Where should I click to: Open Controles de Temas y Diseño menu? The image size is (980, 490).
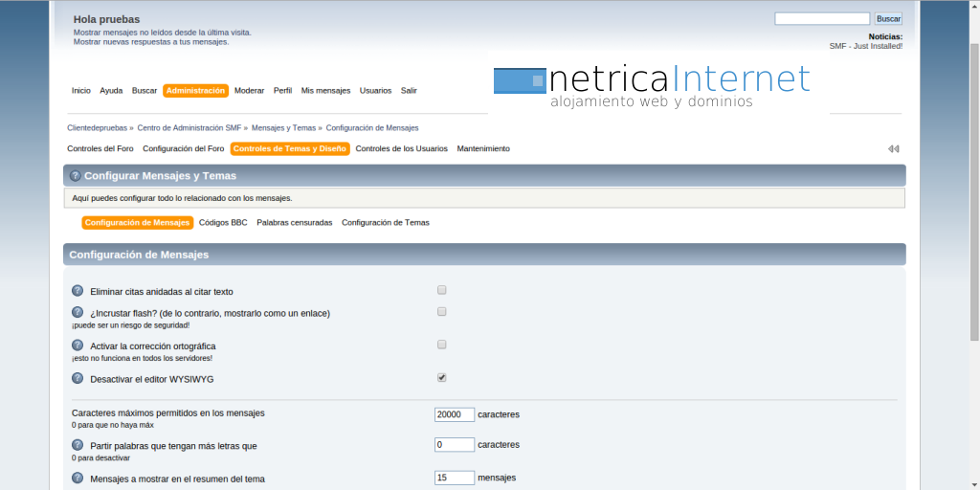(290, 149)
